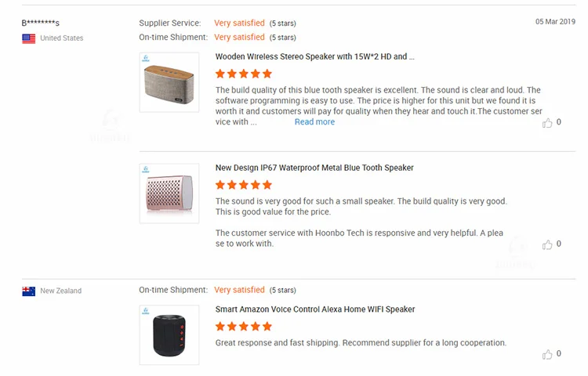
Task: Open Wooden Wireless Stereo Speaker product title
Action: 314,57
